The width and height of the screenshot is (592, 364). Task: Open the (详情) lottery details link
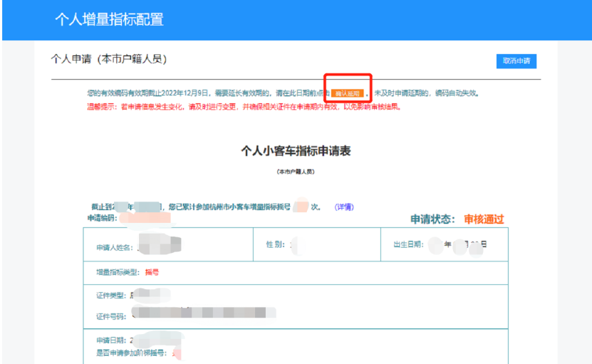click(x=344, y=207)
